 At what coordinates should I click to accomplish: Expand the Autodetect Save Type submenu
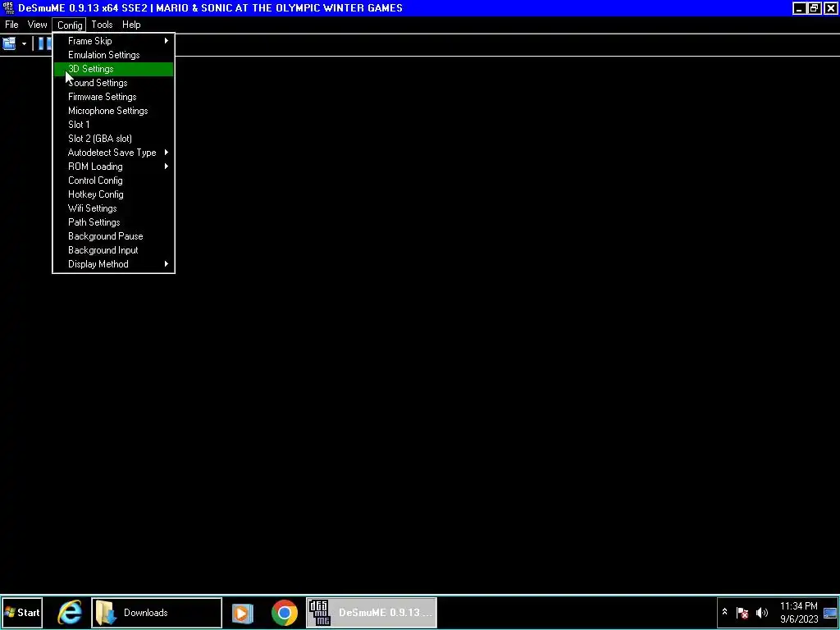click(x=113, y=152)
